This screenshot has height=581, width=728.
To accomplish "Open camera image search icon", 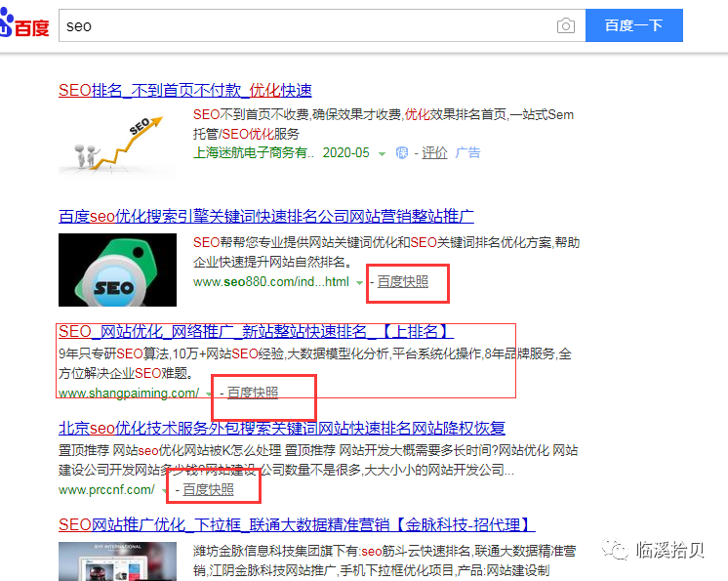I will tap(565, 25).
